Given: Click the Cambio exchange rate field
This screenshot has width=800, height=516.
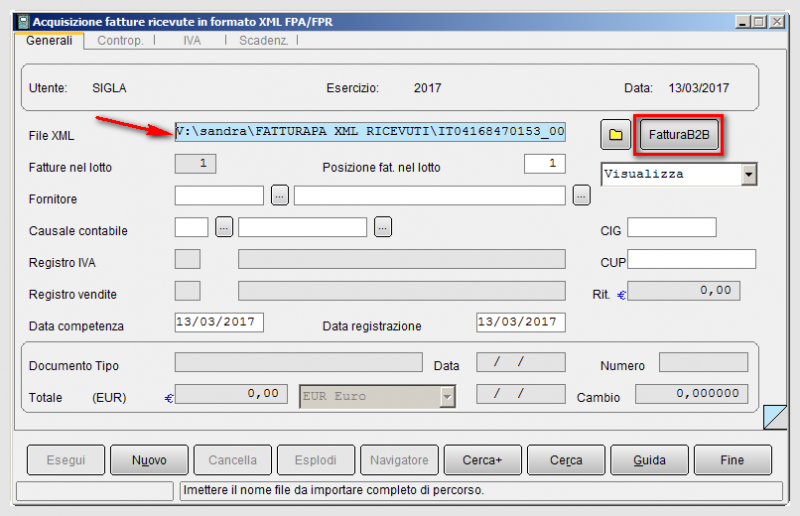Looking at the screenshot, I should click(x=691, y=394).
